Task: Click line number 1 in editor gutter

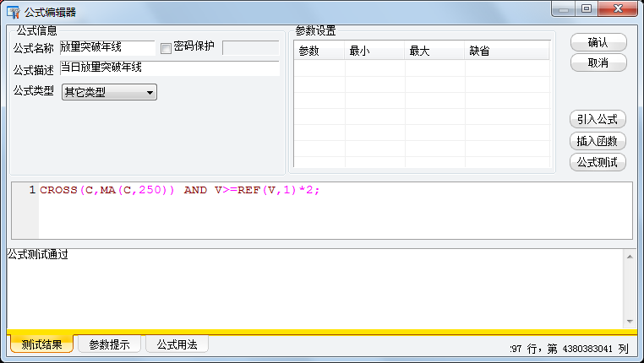Action: pyautogui.click(x=32, y=190)
